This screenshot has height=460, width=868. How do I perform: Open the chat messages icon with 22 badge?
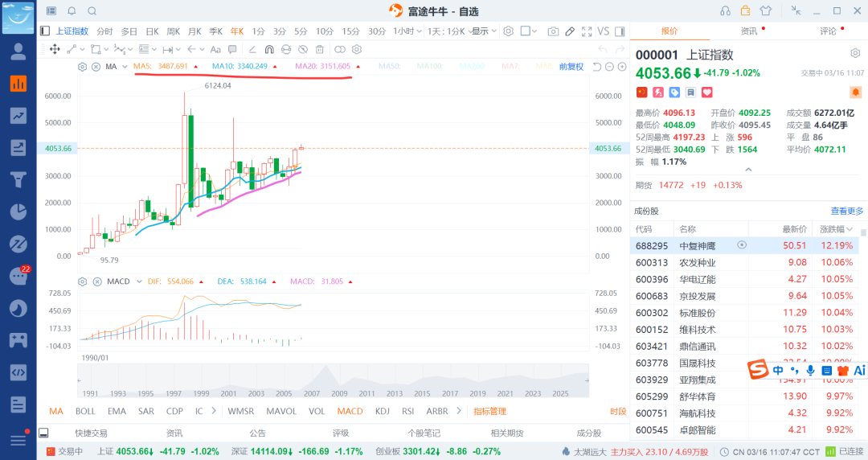(18, 276)
